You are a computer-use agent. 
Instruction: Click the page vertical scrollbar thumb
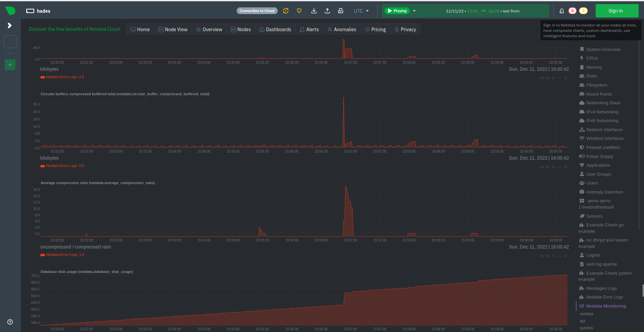pos(643,290)
